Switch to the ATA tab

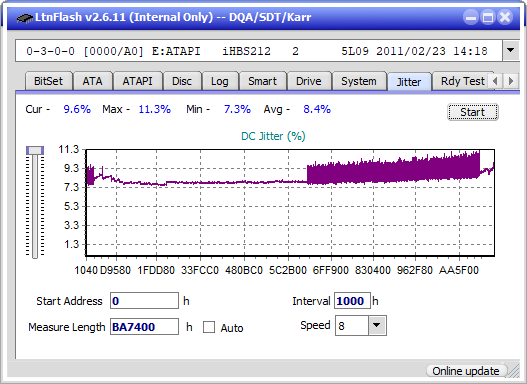point(92,81)
